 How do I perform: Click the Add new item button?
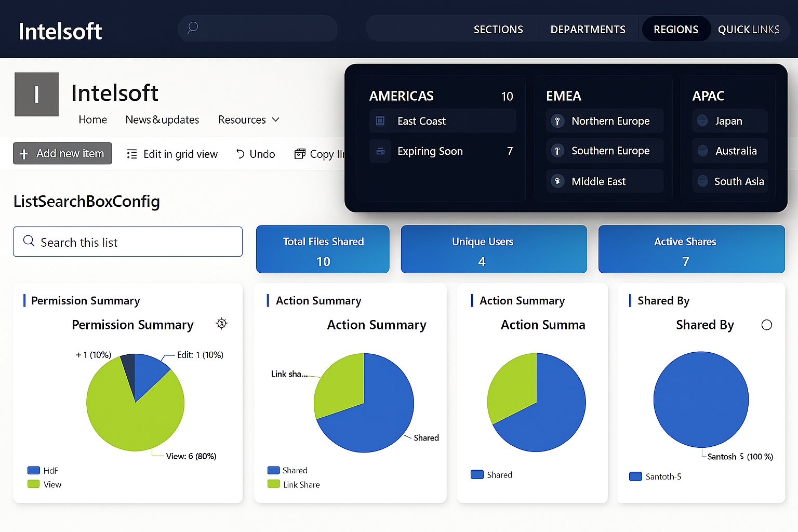(x=62, y=154)
